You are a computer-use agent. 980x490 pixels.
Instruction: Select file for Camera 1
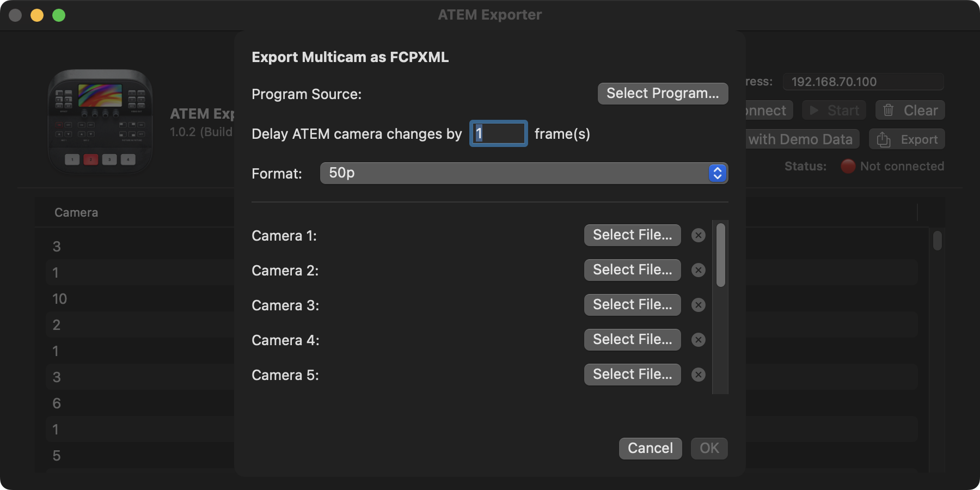pos(632,235)
